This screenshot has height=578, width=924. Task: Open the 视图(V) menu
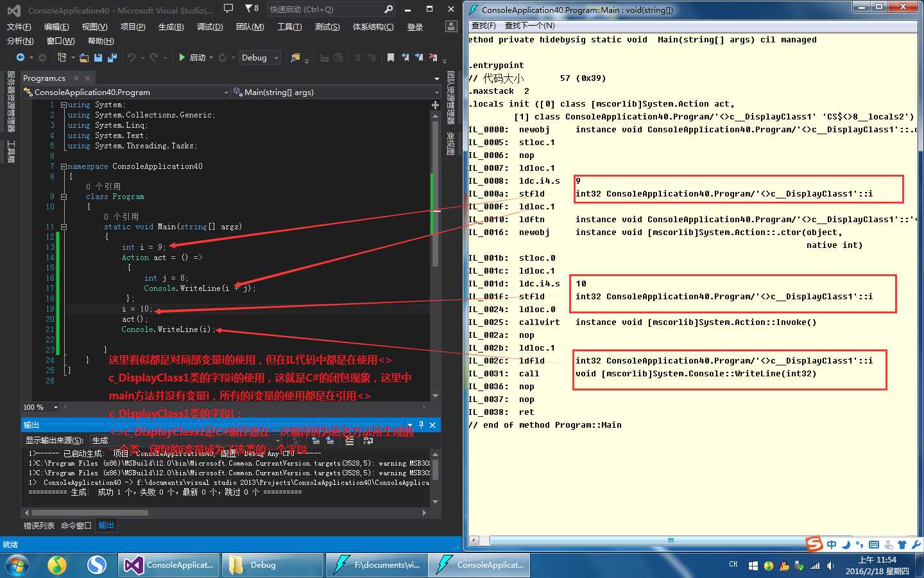(x=94, y=27)
